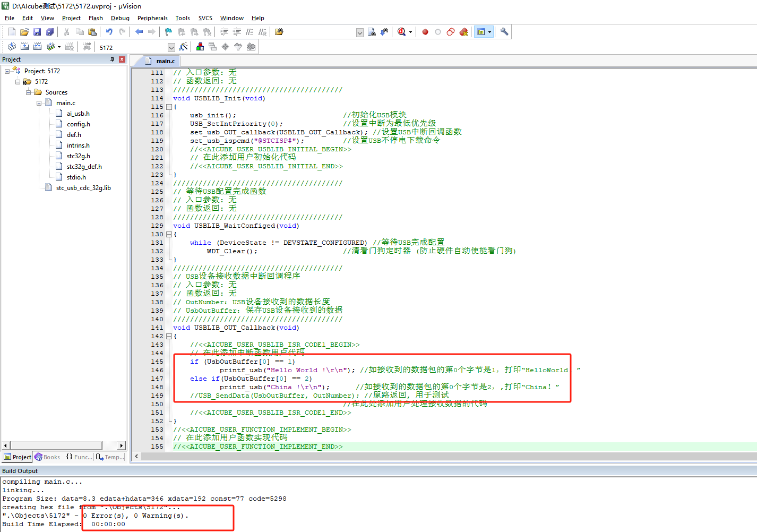Image resolution: width=757 pixels, height=532 pixels.
Task: Open the Debug menu
Action: click(x=120, y=18)
